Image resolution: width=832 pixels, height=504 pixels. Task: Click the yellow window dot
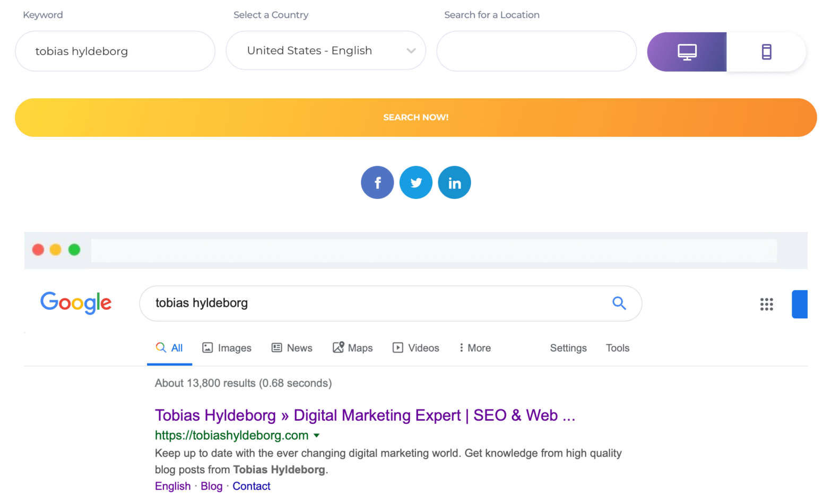(56, 249)
